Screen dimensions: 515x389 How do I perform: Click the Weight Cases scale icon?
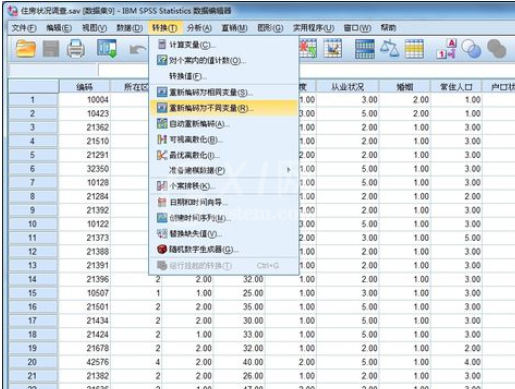390,49
